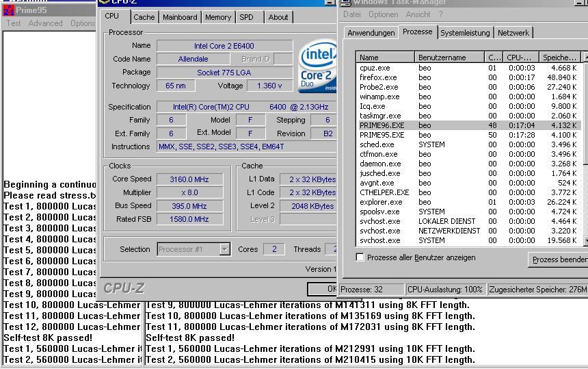
Task: Click the Level 2 cache value 2048 KBytes
Action: (x=308, y=206)
